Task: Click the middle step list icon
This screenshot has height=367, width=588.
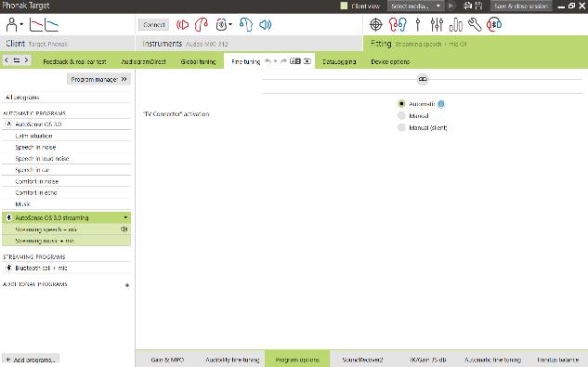Action: coord(17,60)
